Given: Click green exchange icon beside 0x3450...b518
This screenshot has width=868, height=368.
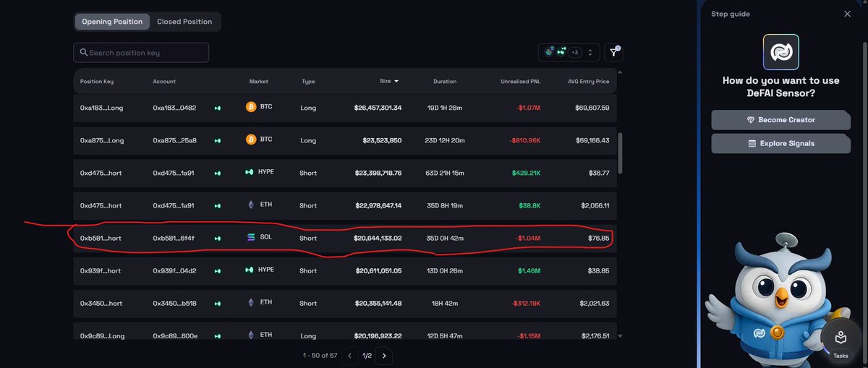Looking at the screenshot, I should [x=217, y=304].
